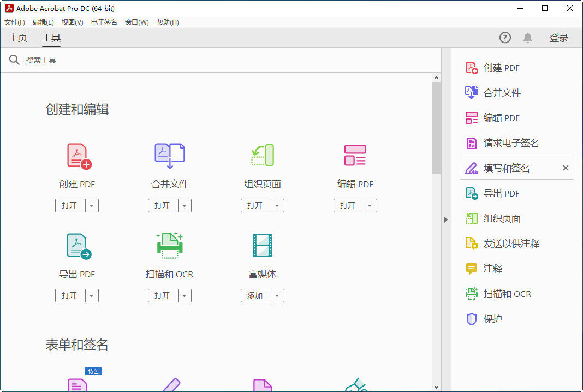583x392 pixels.
Task: Expand the dropdown next to 创建 PDF 打开
Action: (91, 205)
